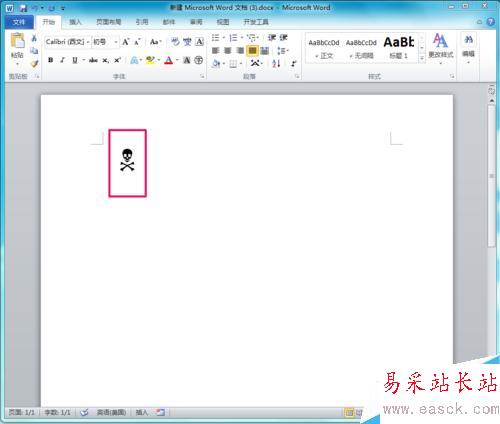Click the Character Border icon
The width and height of the screenshot is (500, 424).
pos(199,41)
